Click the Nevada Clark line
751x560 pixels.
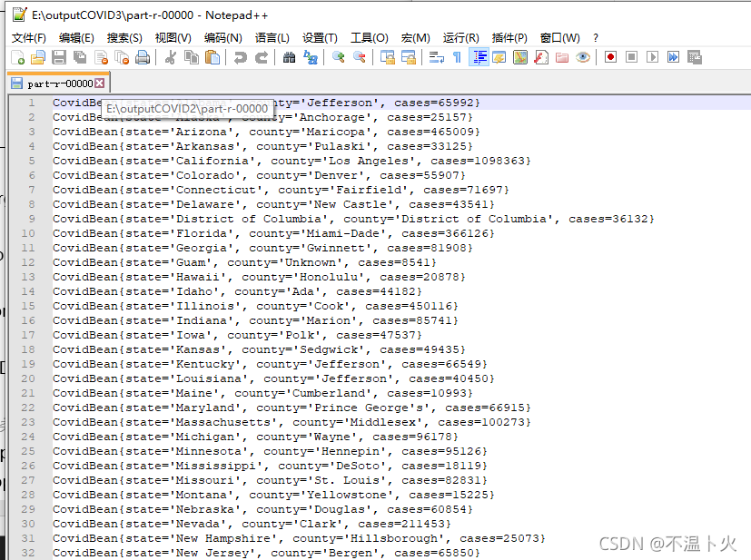click(x=252, y=524)
